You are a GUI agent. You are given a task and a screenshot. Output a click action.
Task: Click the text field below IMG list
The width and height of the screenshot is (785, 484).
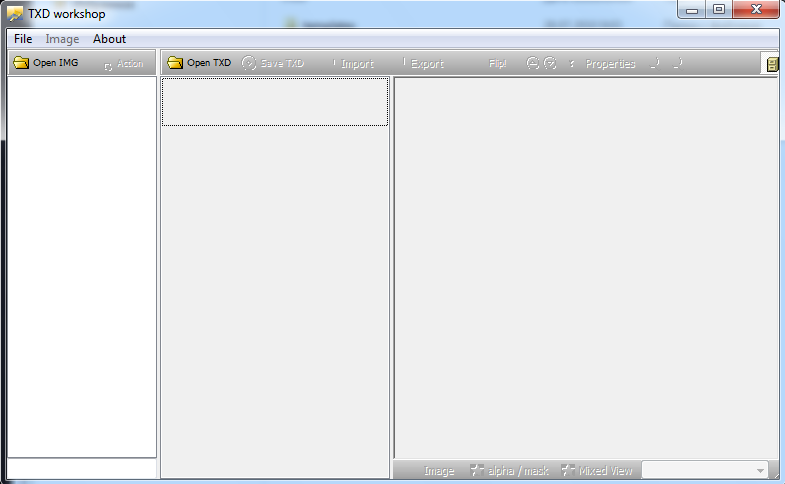[x=82, y=469]
